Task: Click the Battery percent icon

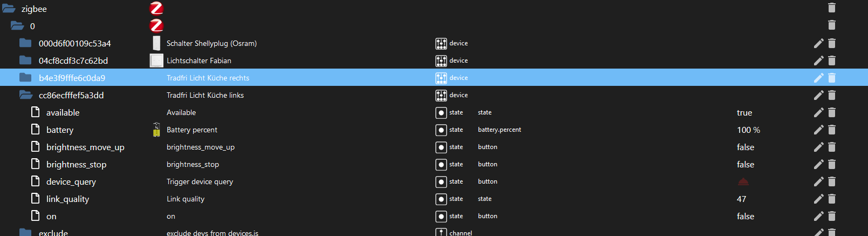Action: [x=156, y=130]
